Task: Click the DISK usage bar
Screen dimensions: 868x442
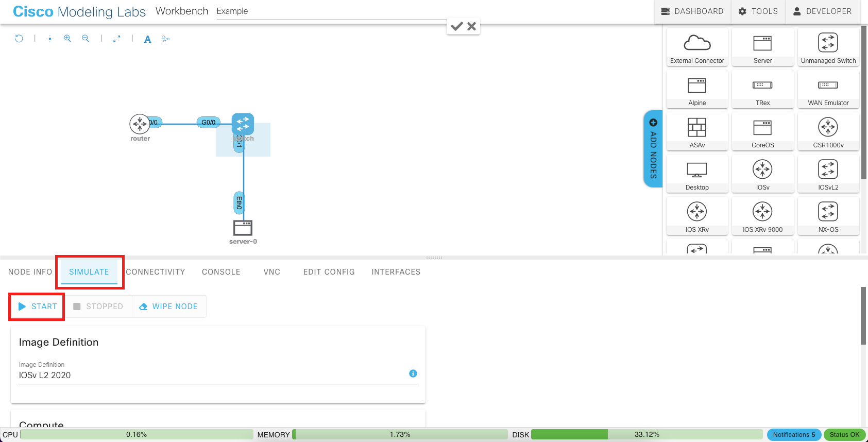Action: coord(646,435)
